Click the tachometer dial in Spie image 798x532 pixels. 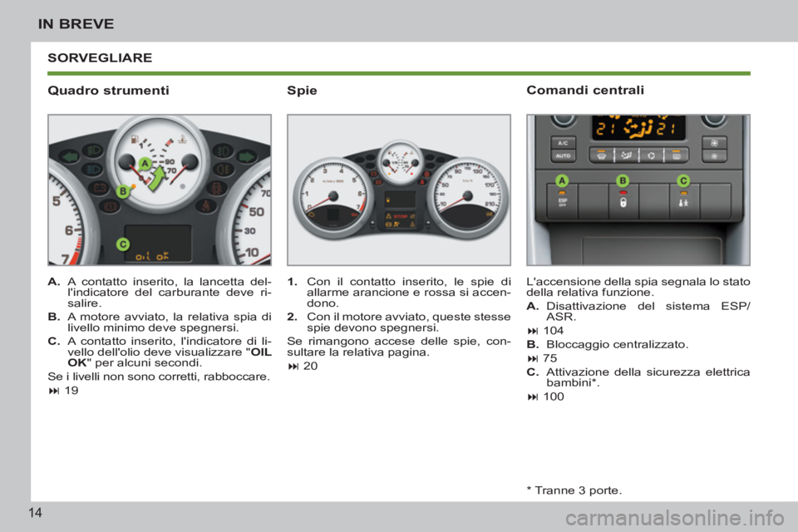[x=333, y=198]
